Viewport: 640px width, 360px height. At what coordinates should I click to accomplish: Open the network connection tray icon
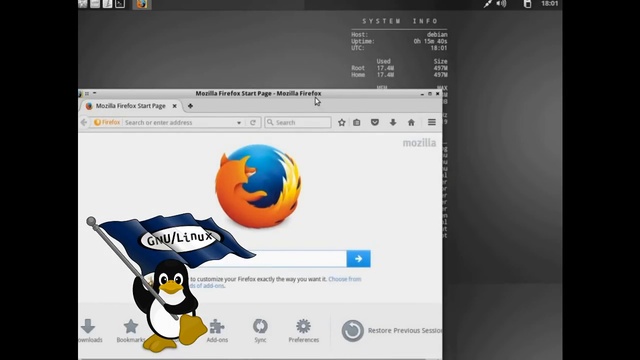[x=487, y=4]
